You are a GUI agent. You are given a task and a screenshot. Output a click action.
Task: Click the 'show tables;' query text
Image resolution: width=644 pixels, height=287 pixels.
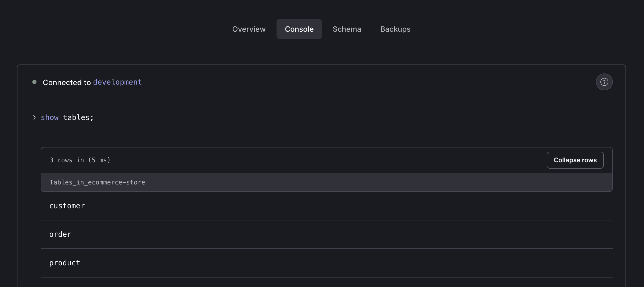67,117
